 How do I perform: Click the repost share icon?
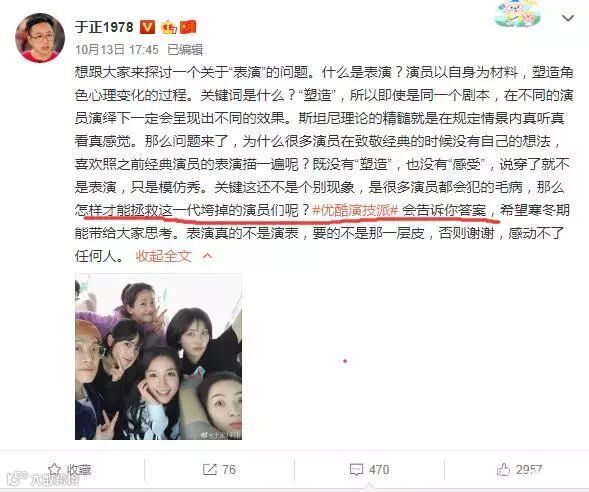[x=210, y=469]
